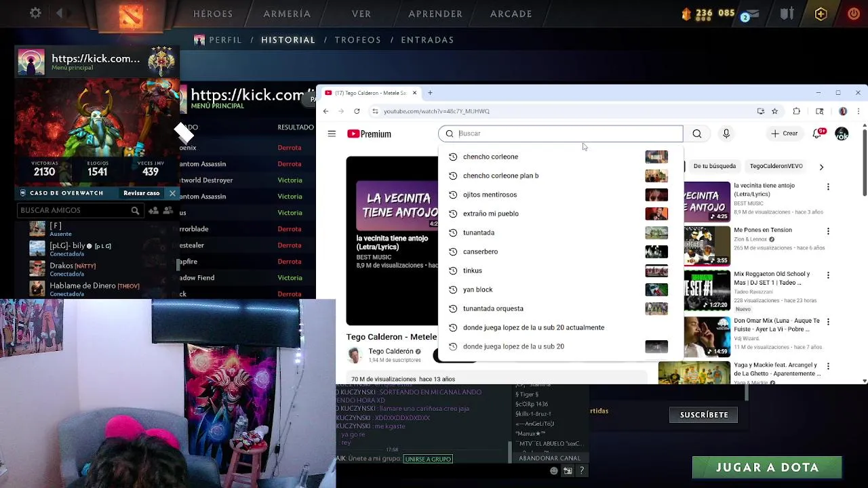Screen dimensions: 868x488
Task: Click Revisar caso for Overwatch
Action: pos(141,193)
